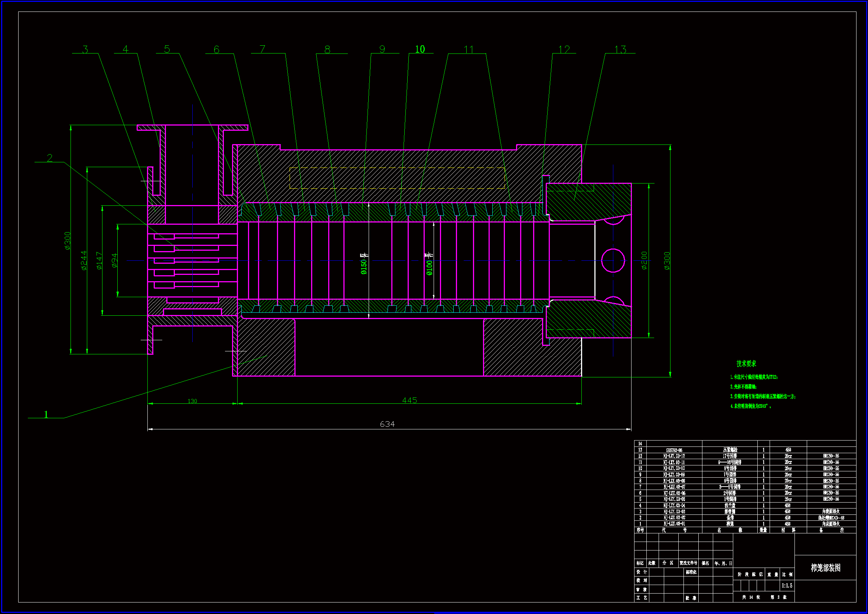The image size is (868, 614).
Task: Click the left Ø244 dimension text
Action: tap(84, 261)
